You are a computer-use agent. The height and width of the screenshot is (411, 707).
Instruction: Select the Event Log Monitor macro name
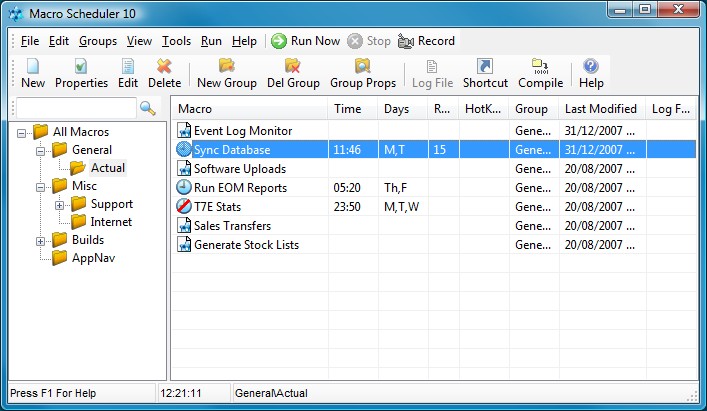243,131
